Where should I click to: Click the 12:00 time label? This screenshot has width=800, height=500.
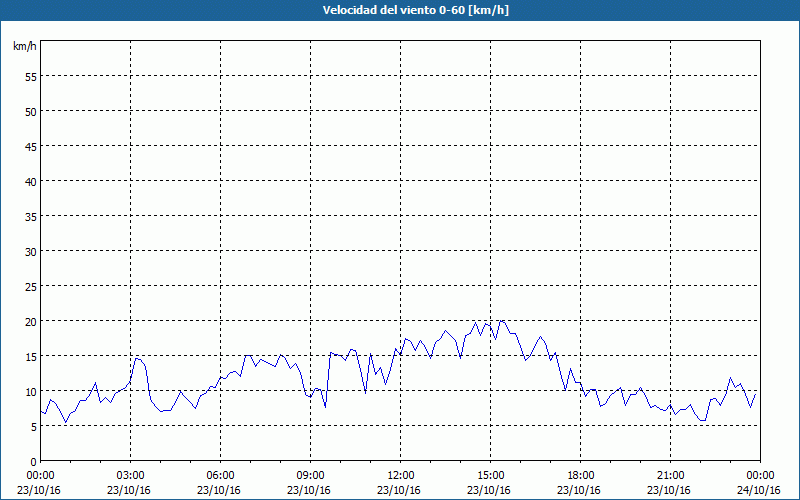coord(401,476)
